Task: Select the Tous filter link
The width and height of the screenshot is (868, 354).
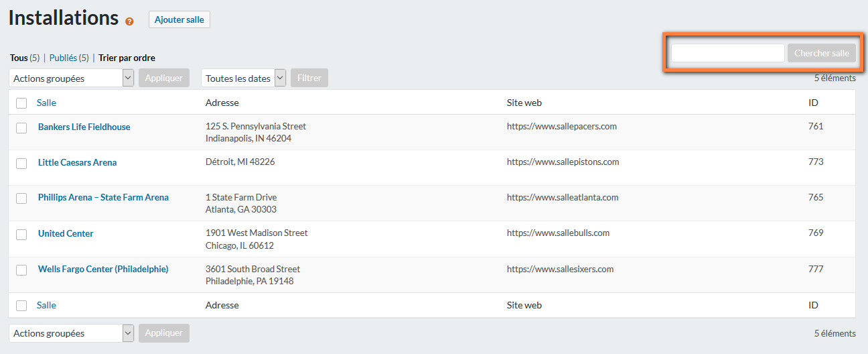Action: pos(19,58)
